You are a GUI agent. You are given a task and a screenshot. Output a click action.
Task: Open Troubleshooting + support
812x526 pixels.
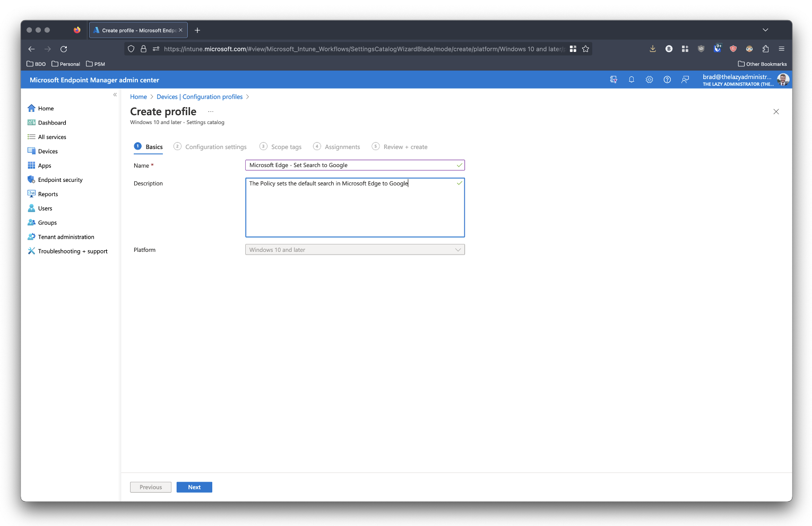tap(67, 251)
